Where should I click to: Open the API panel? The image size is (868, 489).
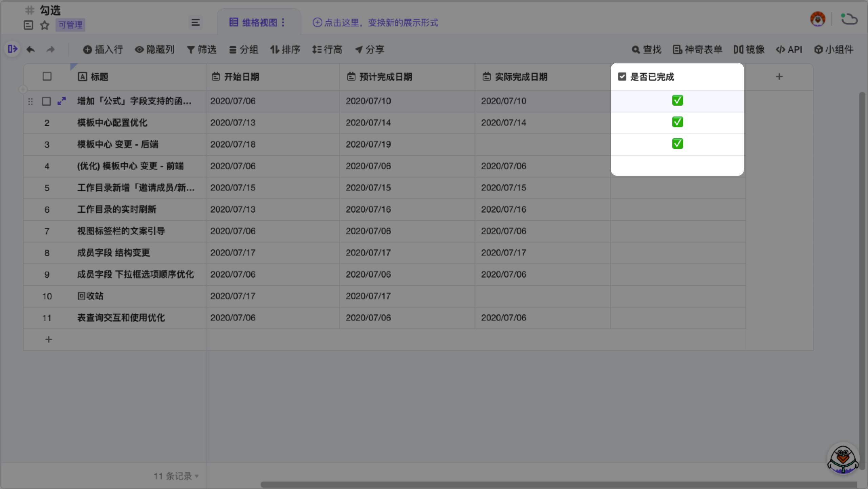pos(789,49)
